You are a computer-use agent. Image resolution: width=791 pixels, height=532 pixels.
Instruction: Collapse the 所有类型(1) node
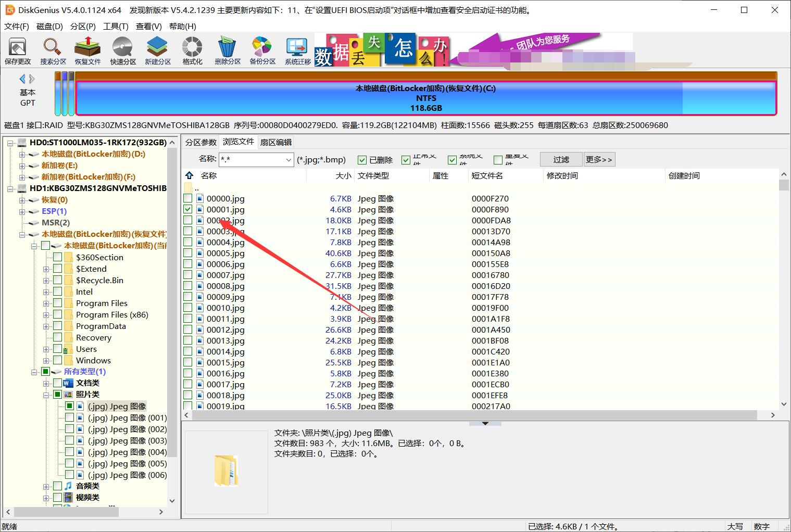pyautogui.click(x=34, y=372)
